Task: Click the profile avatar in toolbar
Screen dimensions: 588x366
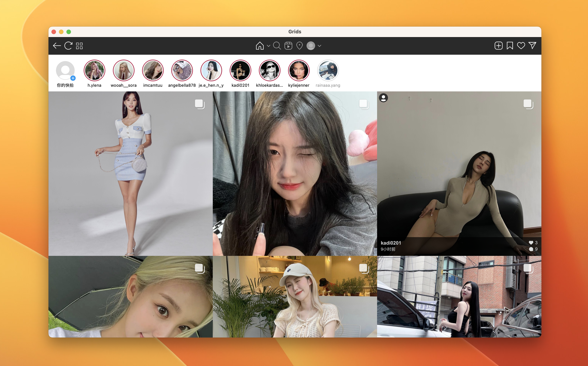Action: 311,46
